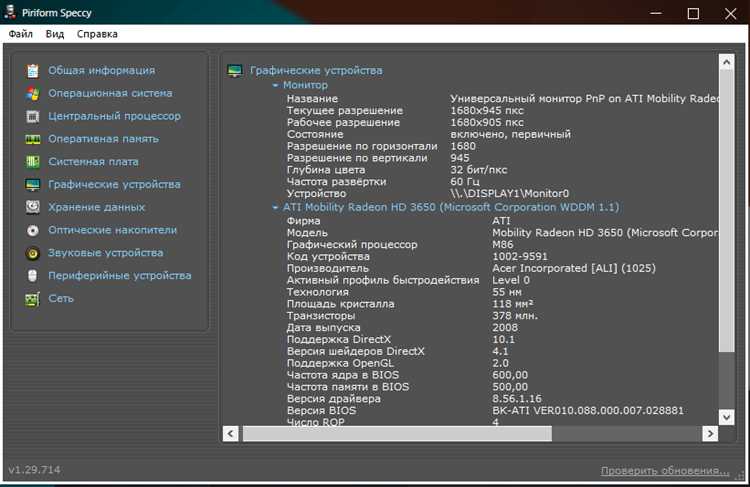Viewport: 750px width, 487px height.
Task: Click the Версия драйвера 8.56.1.16 value
Action: [517, 398]
